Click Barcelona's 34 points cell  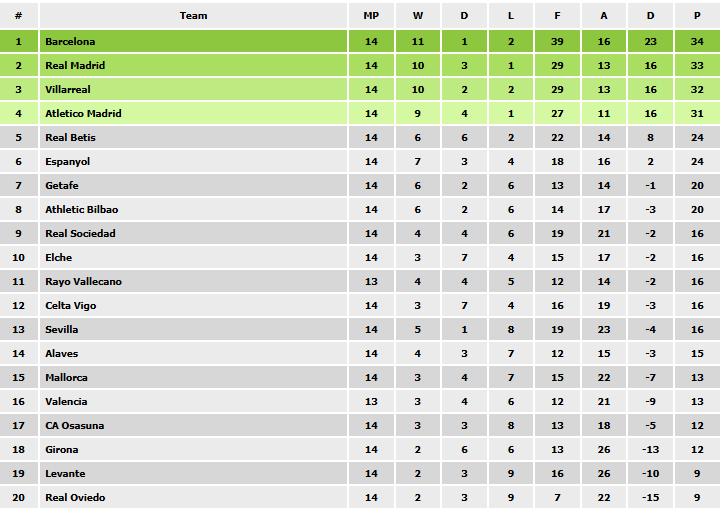pyautogui.click(x=697, y=41)
